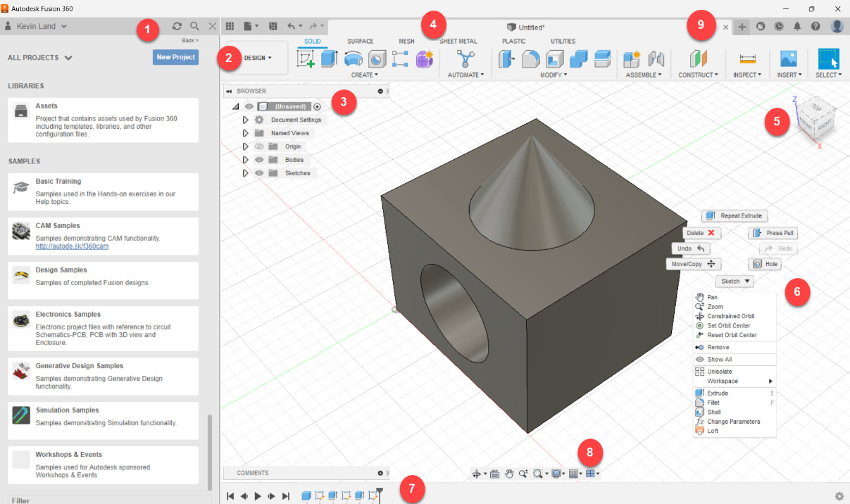Open the ASSEMBLE dropdown menu
Screen dimensions: 850x504
(644, 75)
